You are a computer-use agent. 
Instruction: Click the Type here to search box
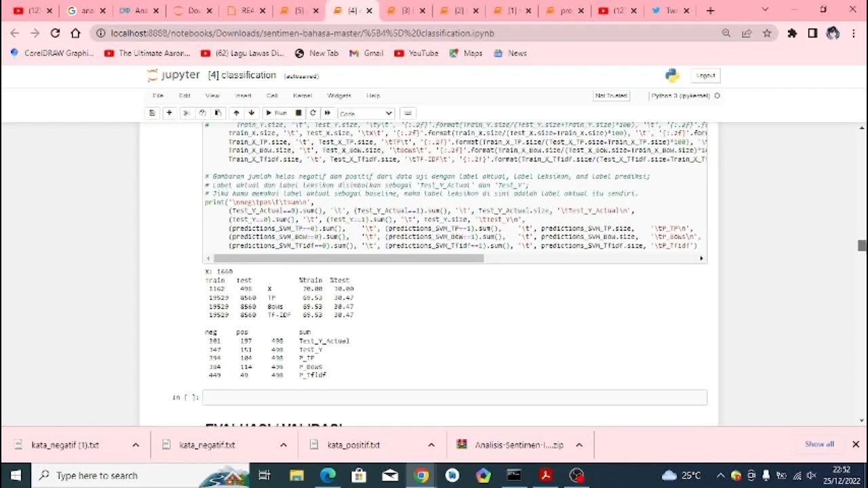coord(140,475)
